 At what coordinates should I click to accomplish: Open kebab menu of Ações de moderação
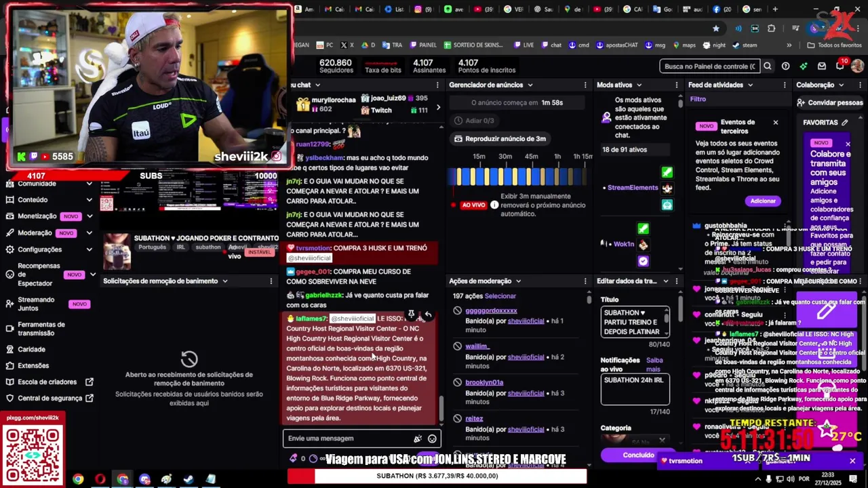pyautogui.click(x=585, y=281)
